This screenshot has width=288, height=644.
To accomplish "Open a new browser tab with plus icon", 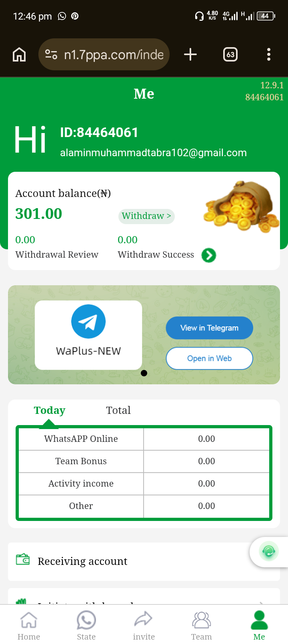I will point(190,54).
